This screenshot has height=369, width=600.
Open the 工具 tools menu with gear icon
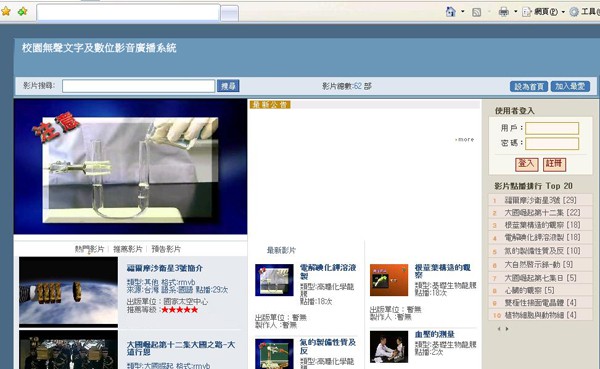click(584, 12)
